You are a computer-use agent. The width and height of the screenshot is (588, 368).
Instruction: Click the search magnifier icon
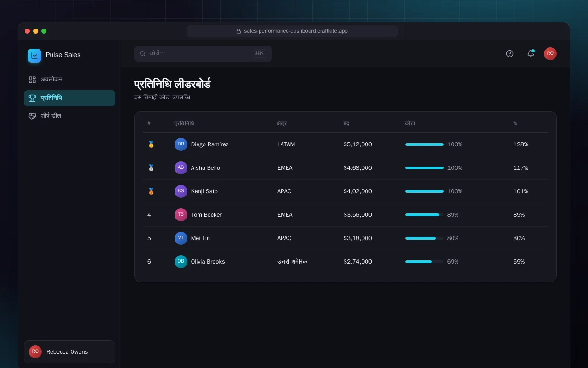[x=143, y=54]
